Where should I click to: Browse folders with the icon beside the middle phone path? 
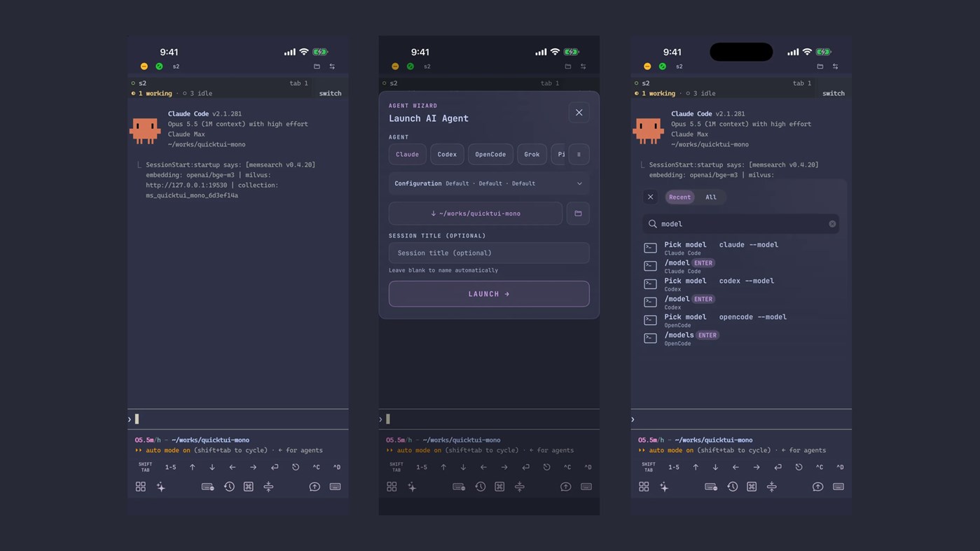pos(578,214)
